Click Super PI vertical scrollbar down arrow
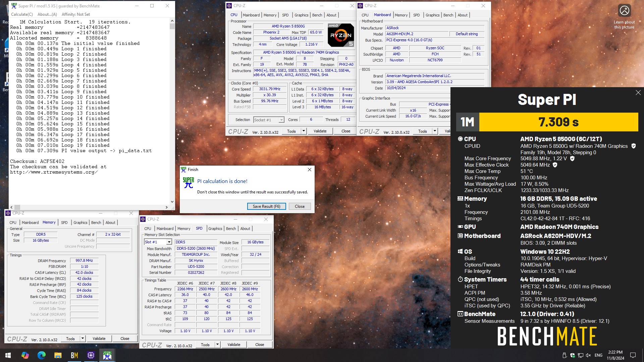The height and width of the screenshot is (362, 644). click(172, 202)
